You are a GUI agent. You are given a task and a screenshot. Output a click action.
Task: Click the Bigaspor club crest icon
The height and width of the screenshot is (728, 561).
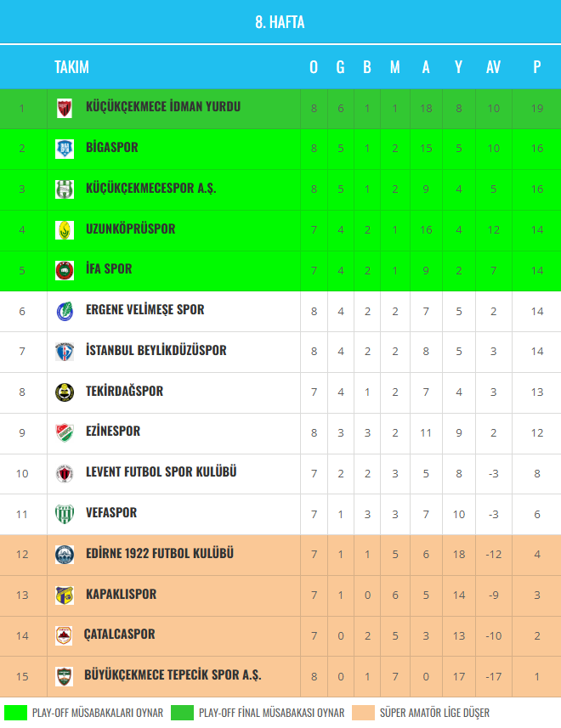pyautogui.click(x=65, y=149)
